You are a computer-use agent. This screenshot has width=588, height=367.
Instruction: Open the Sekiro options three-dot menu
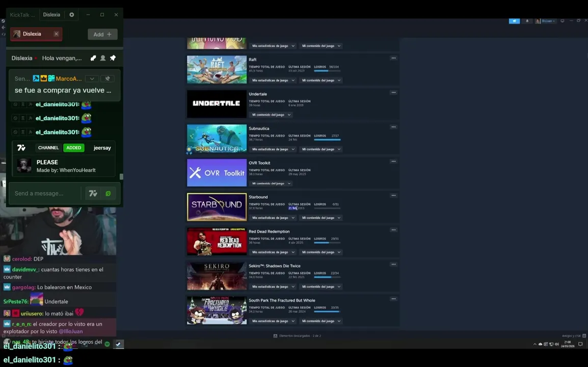(x=393, y=265)
